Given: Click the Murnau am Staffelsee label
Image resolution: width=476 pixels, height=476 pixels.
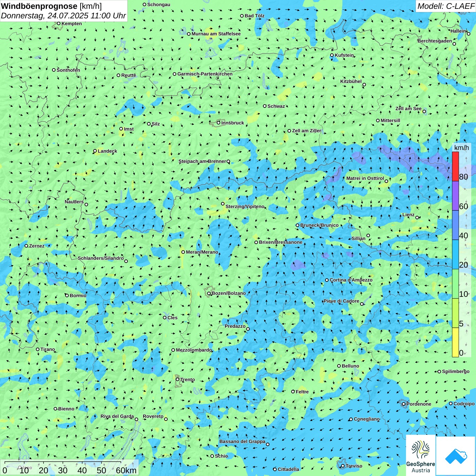Looking at the screenshot, I should (216, 34).
